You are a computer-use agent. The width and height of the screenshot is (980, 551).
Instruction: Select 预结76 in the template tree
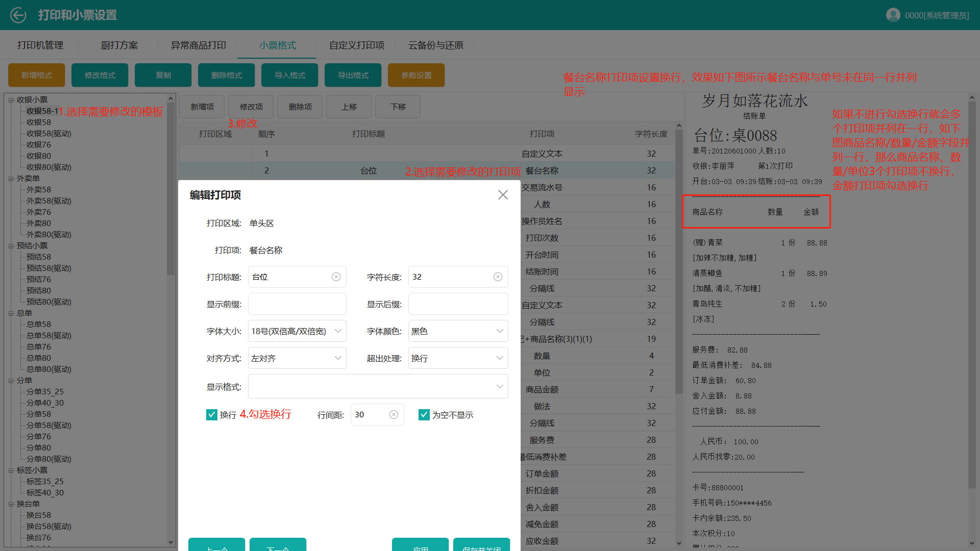(39, 280)
